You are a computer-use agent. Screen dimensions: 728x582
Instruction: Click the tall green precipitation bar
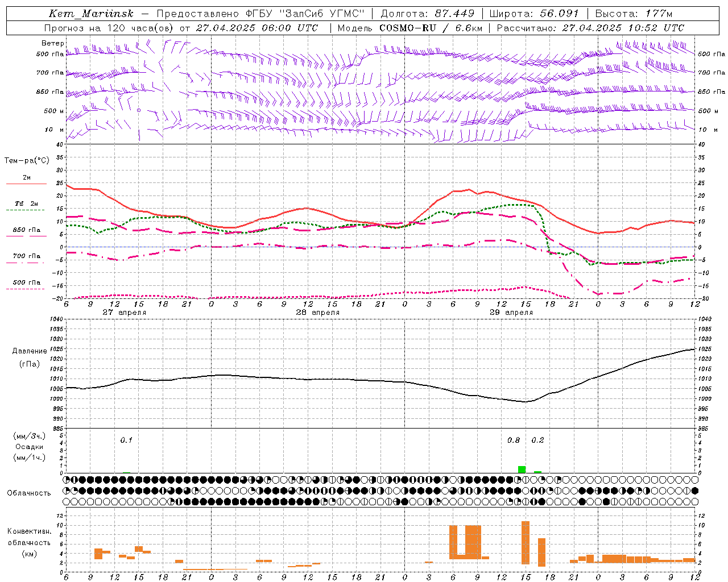pyautogui.click(x=522, y=469)
